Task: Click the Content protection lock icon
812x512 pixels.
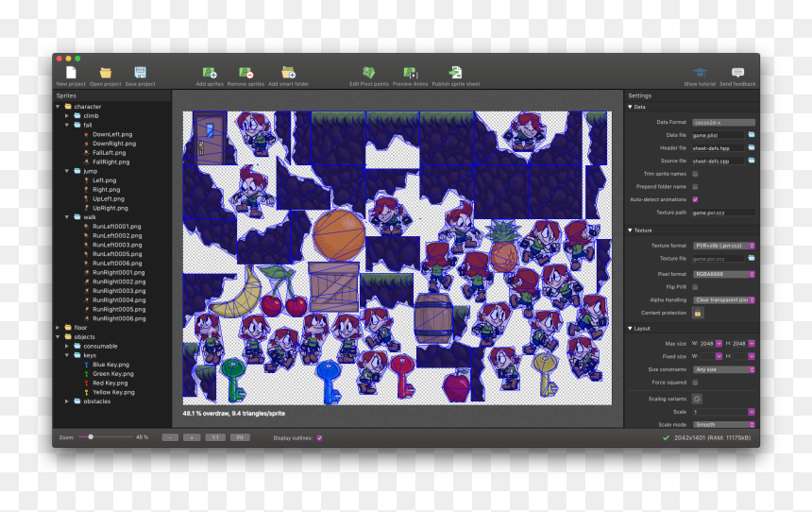Action: pos(698,313)
